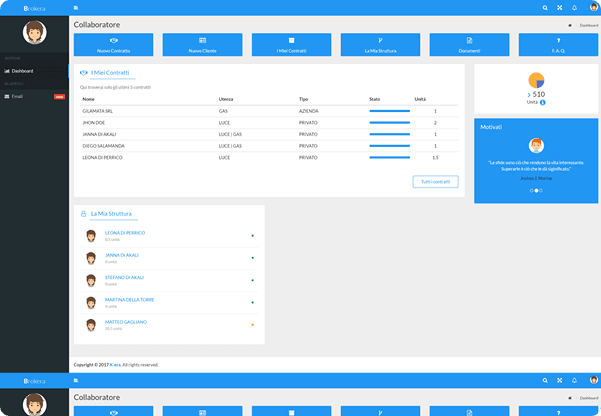Go to La Mia Struttura tile
This screenshot has width=601, height=416.
coord(380,44)
